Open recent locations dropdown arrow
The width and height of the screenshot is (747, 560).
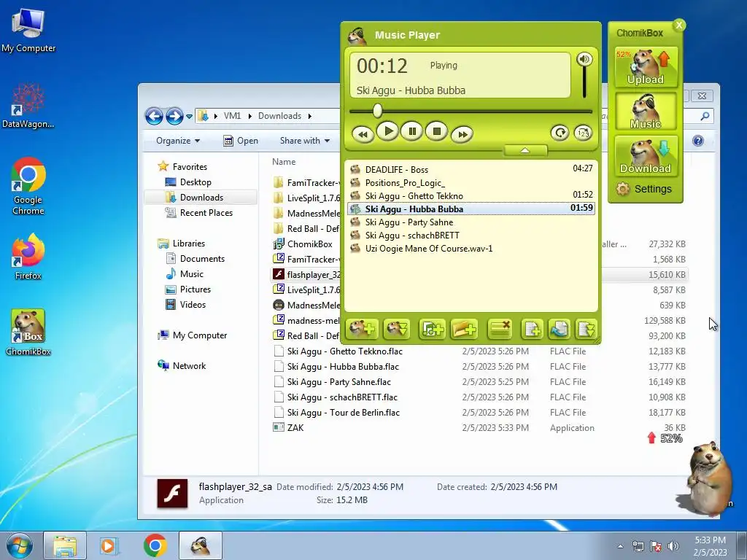[189, 116]
